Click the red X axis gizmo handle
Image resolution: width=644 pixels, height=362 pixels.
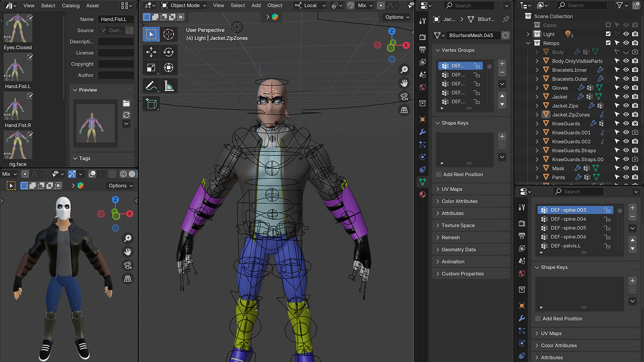point(406,45)
